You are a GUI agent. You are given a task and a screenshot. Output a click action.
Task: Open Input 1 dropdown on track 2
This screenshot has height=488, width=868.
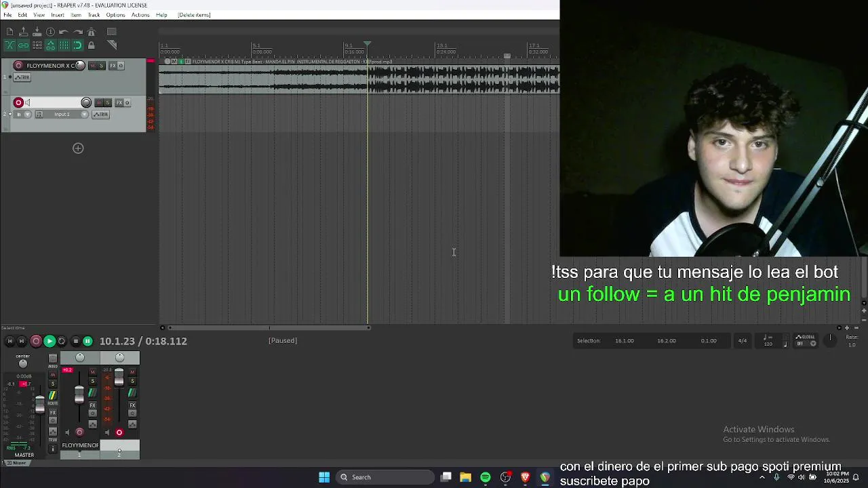[x=66, y=114]
